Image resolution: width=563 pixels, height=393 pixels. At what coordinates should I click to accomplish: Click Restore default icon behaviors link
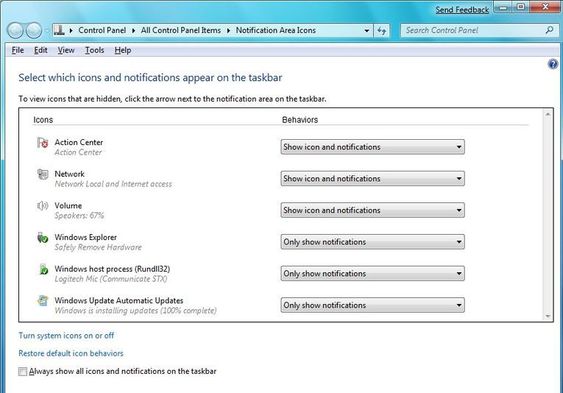[x=71, y=353]
